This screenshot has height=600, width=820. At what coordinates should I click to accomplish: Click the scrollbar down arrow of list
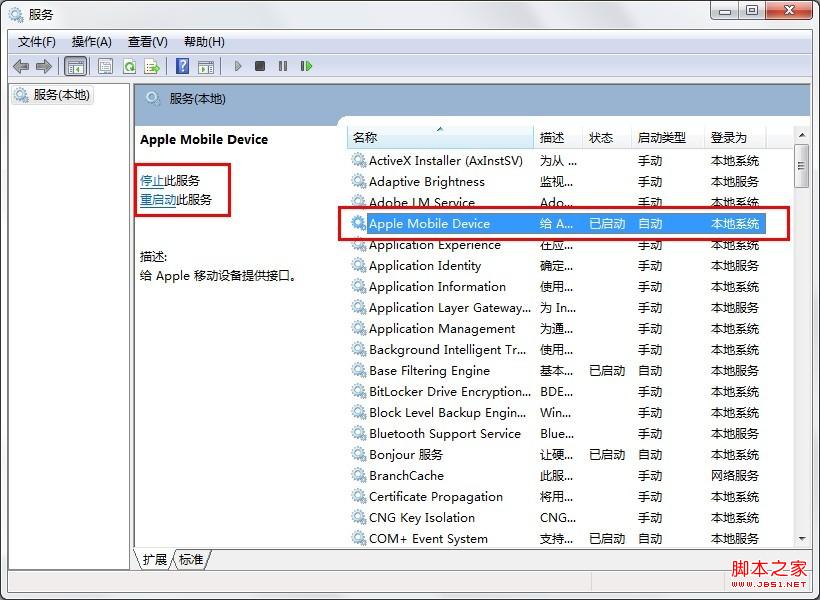[802, 539]
